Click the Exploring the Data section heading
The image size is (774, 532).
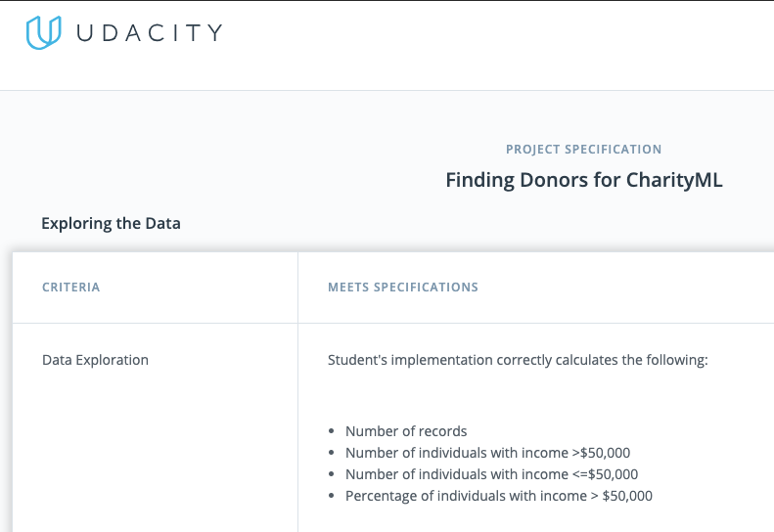point(111,223)
